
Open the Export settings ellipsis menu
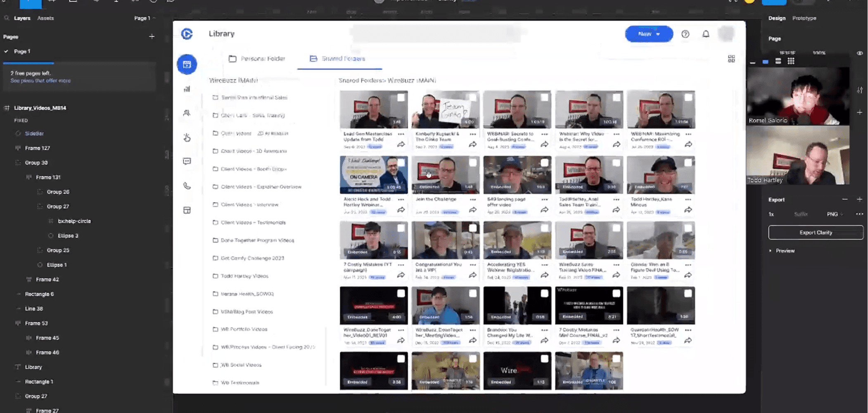[859, 214]
